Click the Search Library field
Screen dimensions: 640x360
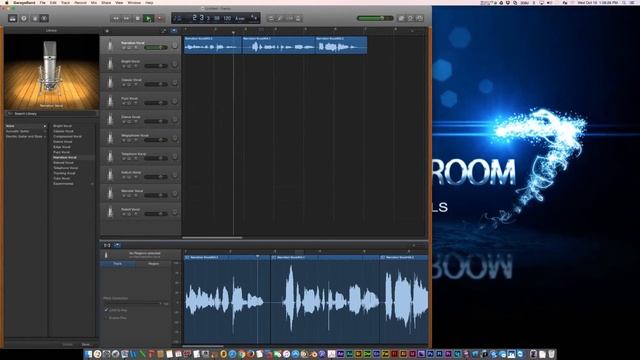click(x=51, y=114)
